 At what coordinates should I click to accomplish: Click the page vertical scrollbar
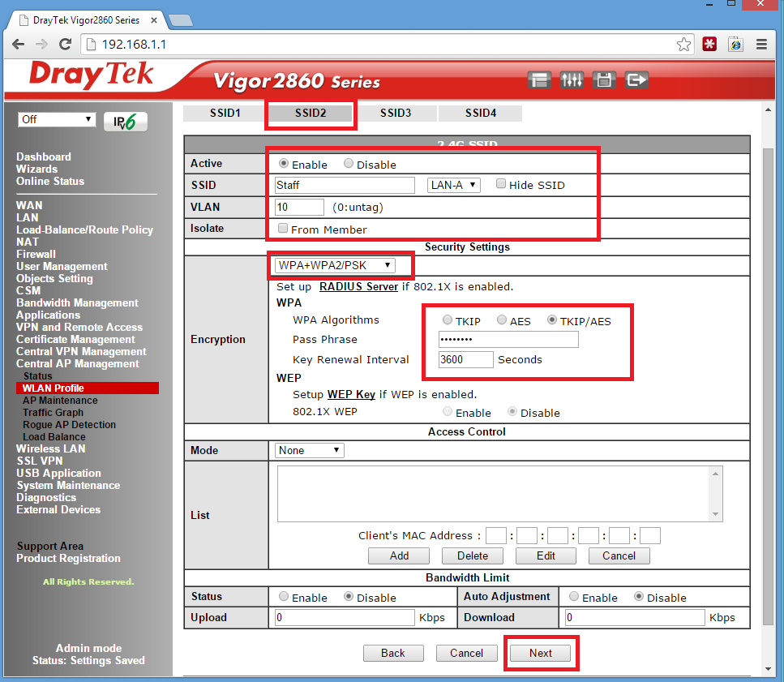click(768, 387)
